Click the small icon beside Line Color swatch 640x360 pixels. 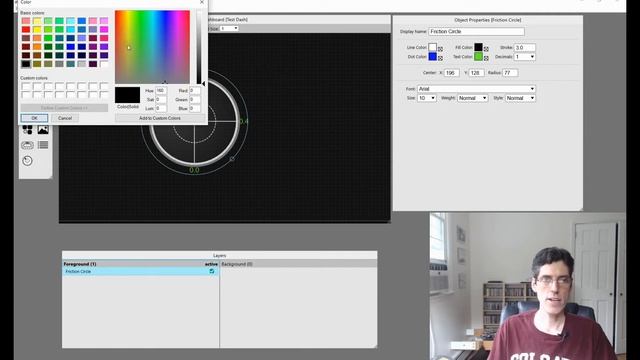coord(440,49)
